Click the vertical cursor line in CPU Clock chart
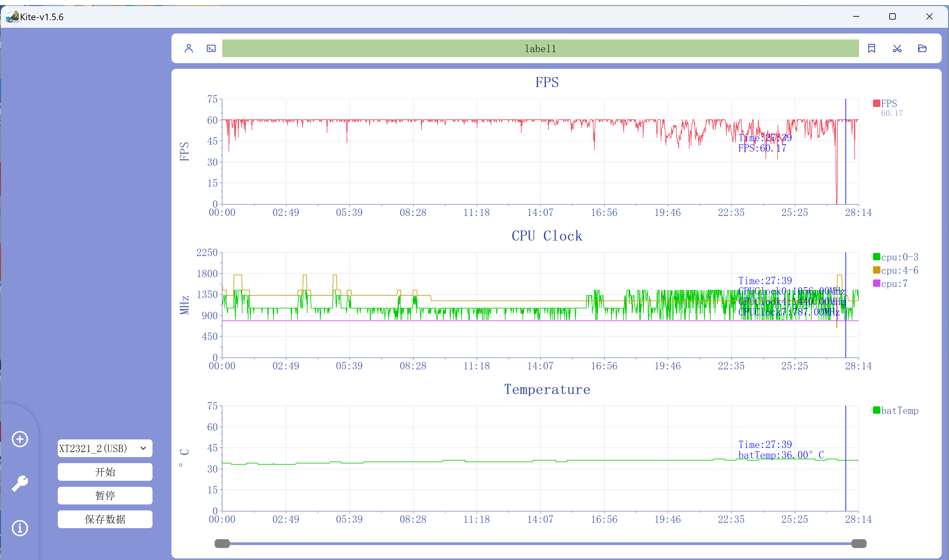The width and height of the screenshot is (949, 560). tap(846, 305)
